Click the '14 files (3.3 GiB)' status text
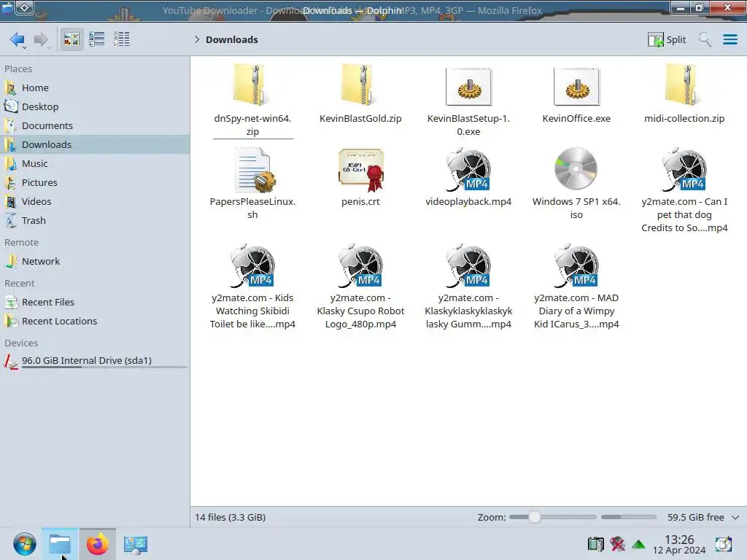This screenshot has height=560, width=747. pyautogui.click(x=230, y=517)
